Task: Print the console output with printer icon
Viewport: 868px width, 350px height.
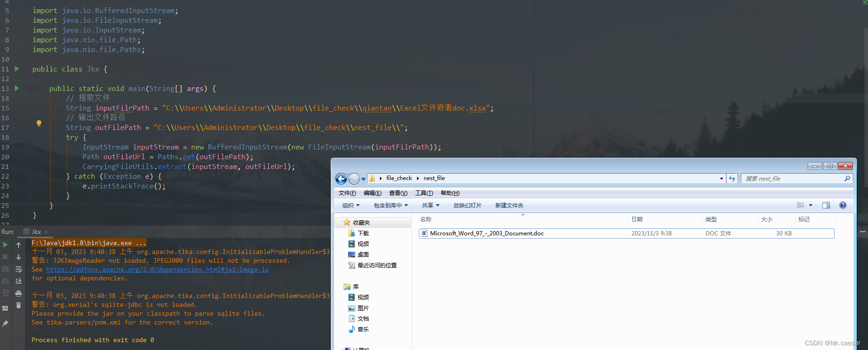Action: tap(19, 293)
